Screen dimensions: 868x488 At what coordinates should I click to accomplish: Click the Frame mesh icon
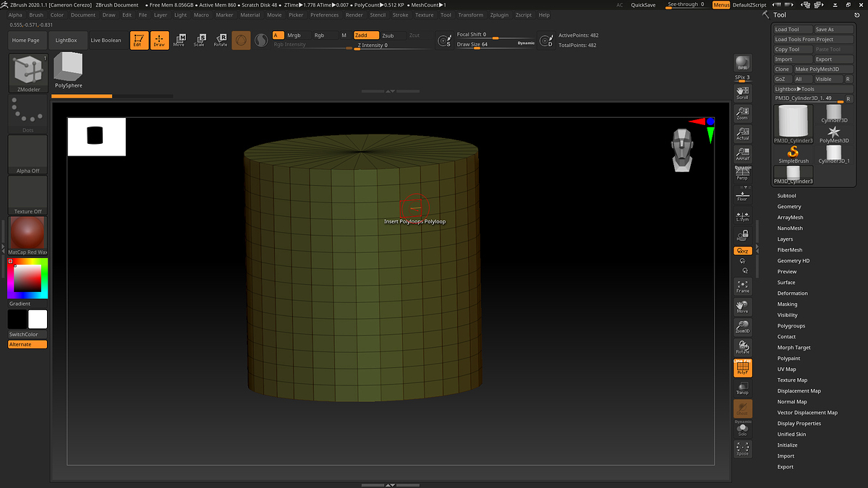tap(742, 286)
